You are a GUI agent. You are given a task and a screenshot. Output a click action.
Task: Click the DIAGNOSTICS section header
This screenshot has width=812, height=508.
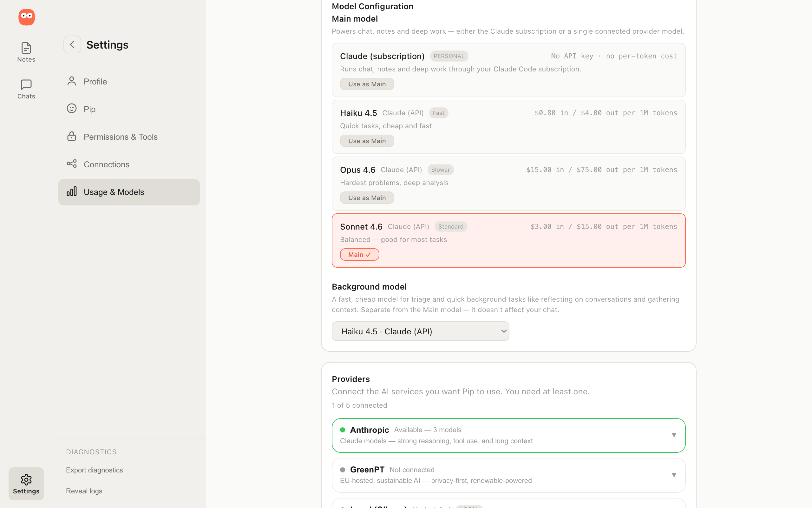(x=91, y=452)
